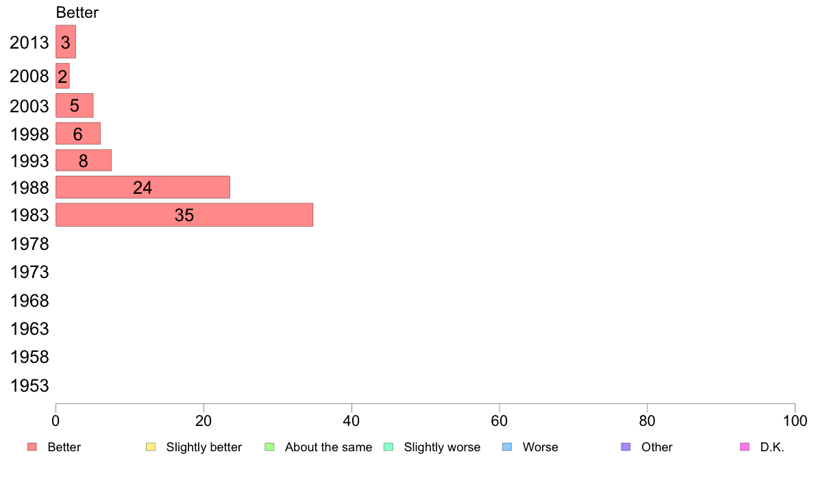Select the 1988 bar showing 24

click(143, 188)
